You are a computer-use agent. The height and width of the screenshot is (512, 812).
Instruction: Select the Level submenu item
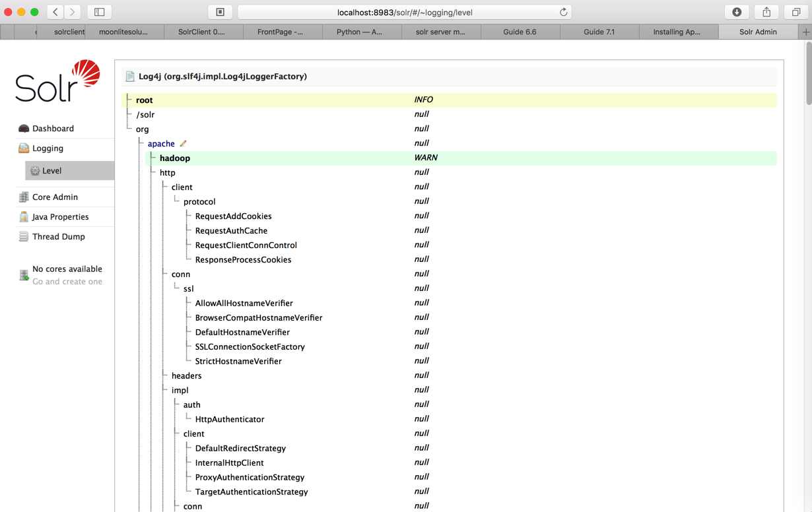69,171
